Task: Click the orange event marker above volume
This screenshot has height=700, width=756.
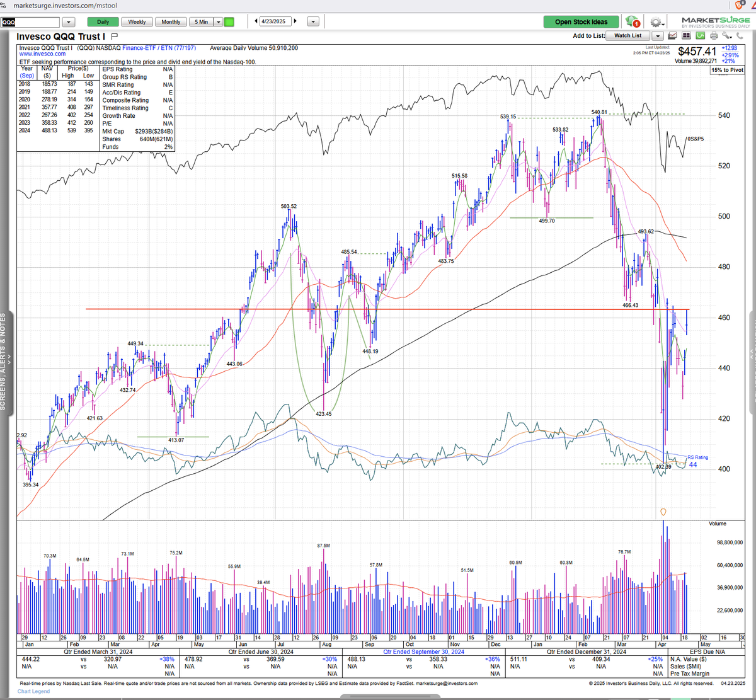Action: (663, 512)
